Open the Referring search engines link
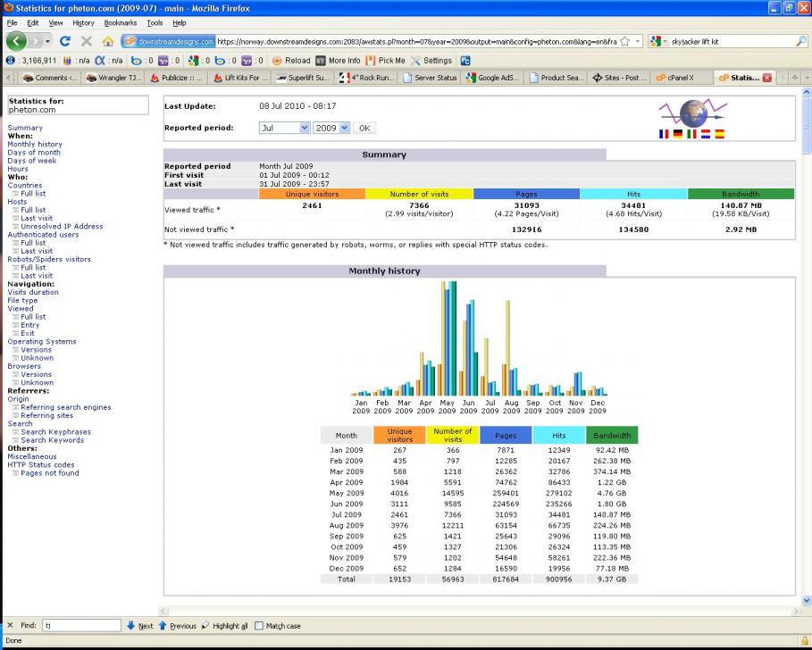Image resolution: width=812 pixels, height=650 pixels. pyautogui.click(x=65, y=407)
